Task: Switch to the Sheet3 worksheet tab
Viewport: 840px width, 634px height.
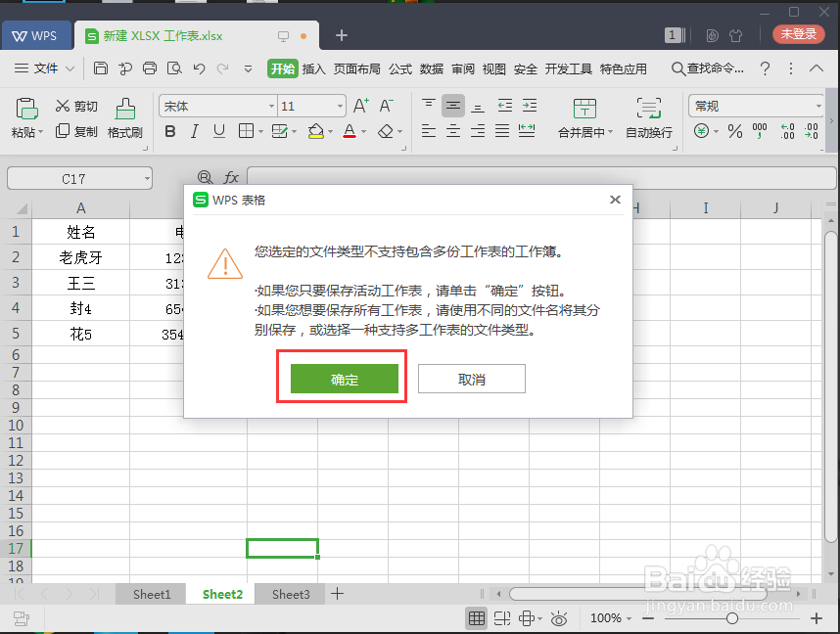Action: (290, 594)
